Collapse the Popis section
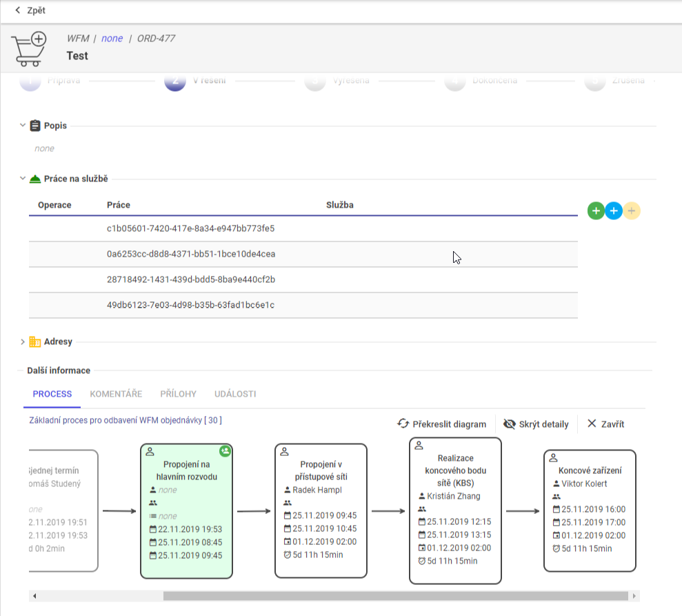 pos(23,126)
